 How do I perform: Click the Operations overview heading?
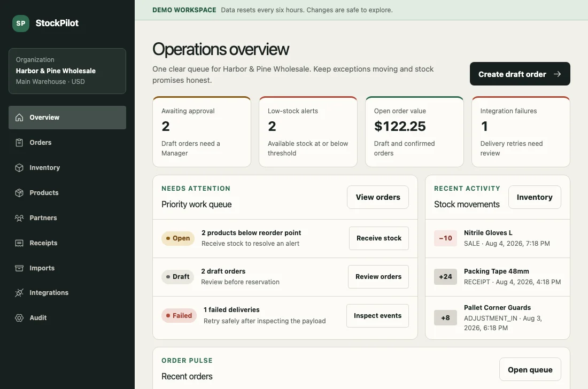click(220, 50)
